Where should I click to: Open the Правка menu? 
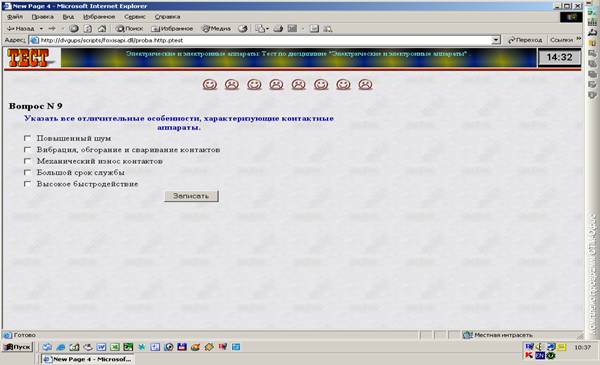(42, 17)
